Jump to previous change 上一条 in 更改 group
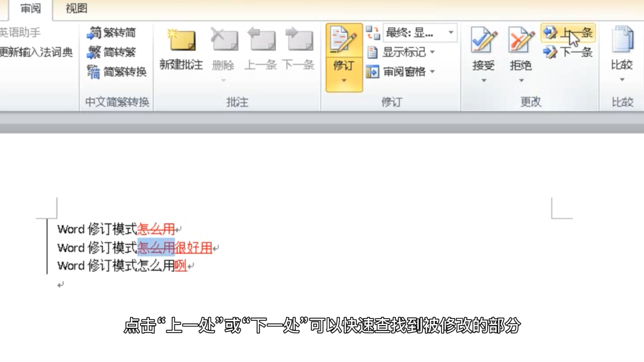The height and width of the screenshot is (362, 644). pos(568,33)
